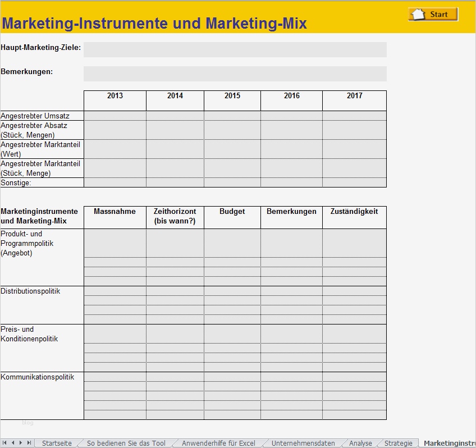Image resolution: width=476 pixels, height=448 pixels.
Task: Open the Anwenderhilfe für Excel tab
Action: (x=217, y=443)
